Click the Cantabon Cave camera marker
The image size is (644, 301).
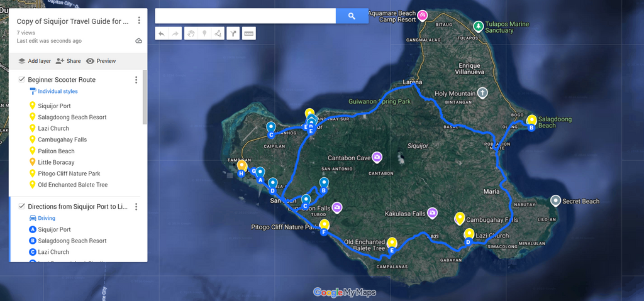(x=377, y=157)
